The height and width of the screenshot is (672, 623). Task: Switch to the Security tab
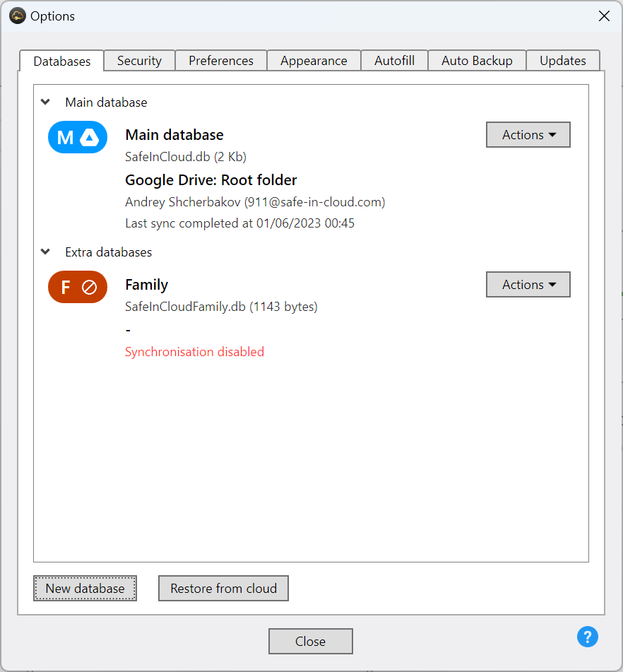tap(139, 61)
